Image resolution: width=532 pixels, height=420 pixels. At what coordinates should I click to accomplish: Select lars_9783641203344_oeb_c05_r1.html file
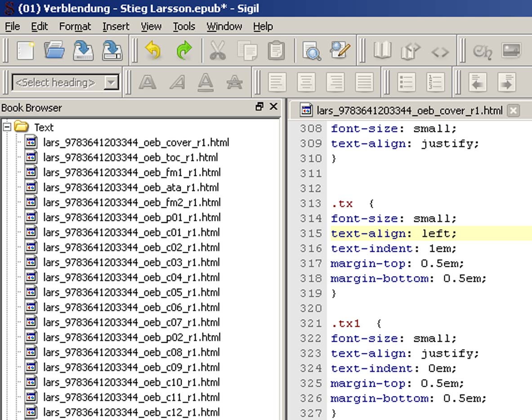tap(131, 292)
